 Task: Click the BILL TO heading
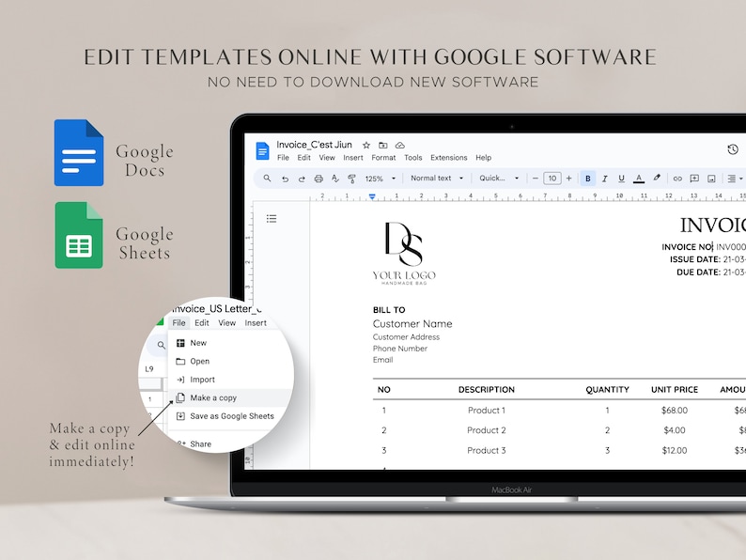389,310
